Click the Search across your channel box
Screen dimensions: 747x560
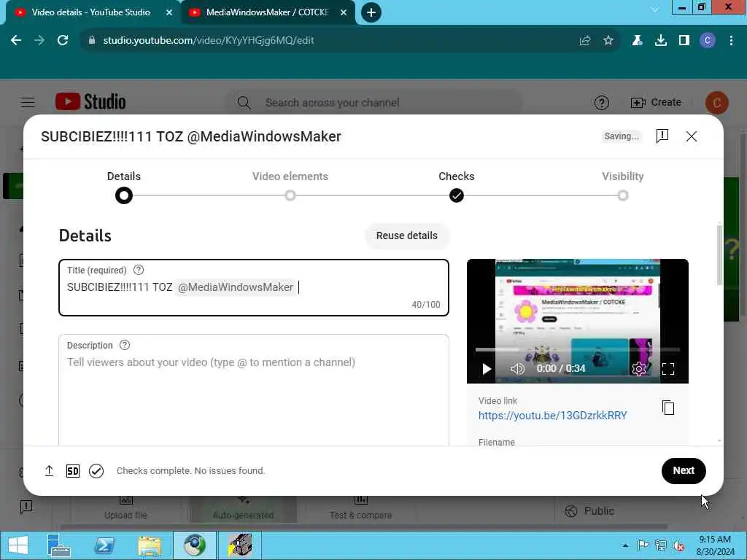point(373,102)
